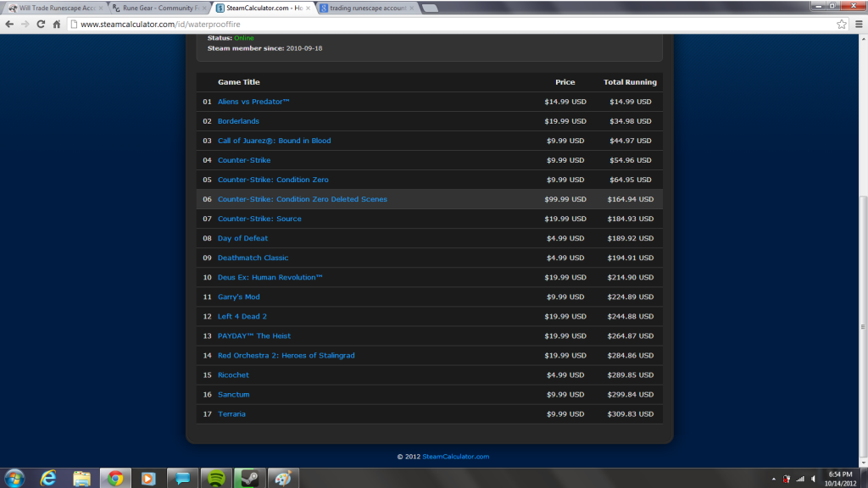Launch Spotify from the taskbar

pos(216,477)
